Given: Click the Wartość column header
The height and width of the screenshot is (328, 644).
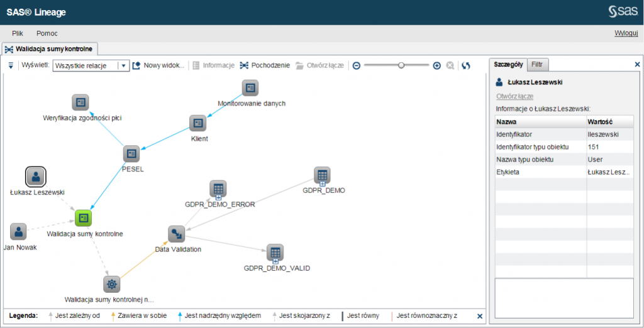Looking at the screenshot, I should 610,122.
